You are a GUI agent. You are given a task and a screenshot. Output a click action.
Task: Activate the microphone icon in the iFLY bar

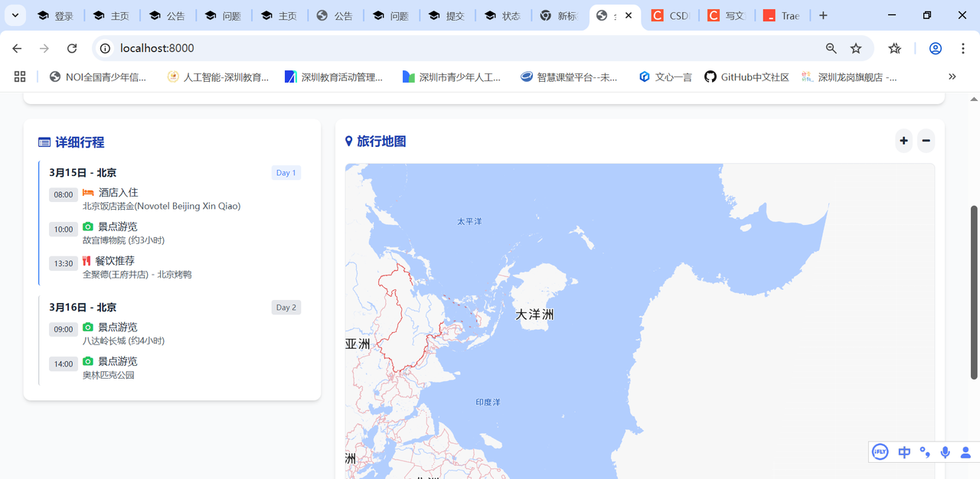tap(945, 451)
